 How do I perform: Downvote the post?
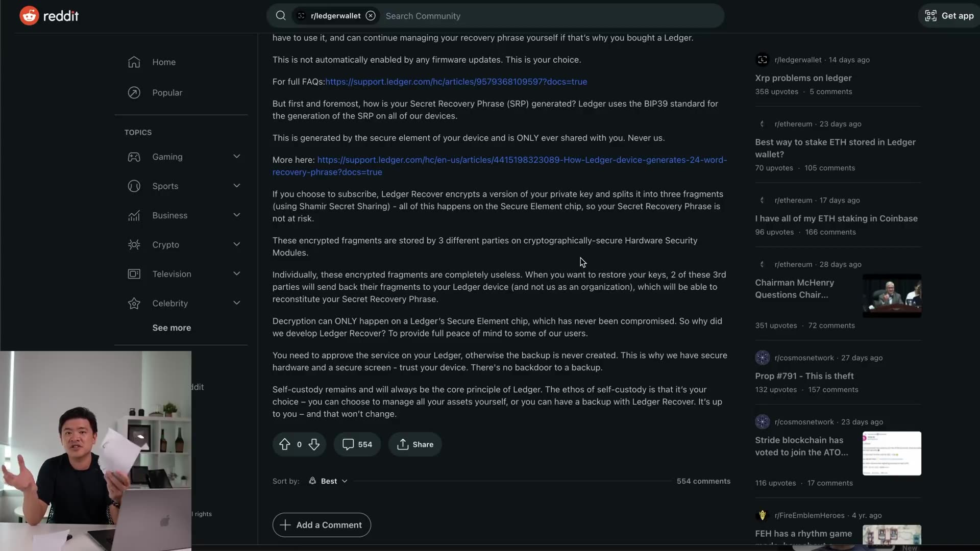(x=314, y=444)
